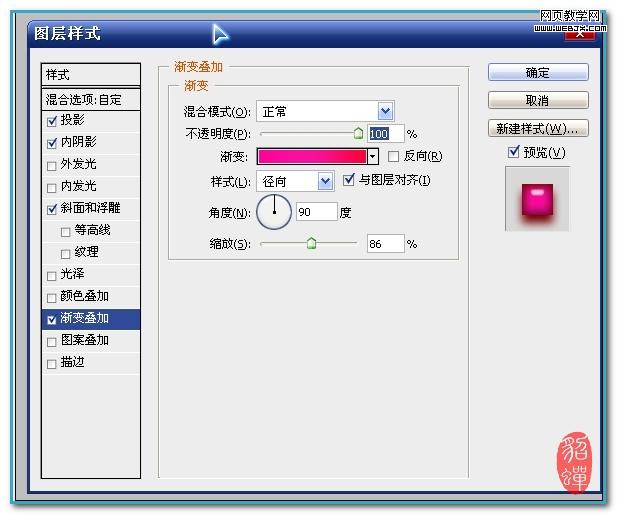Enable the 等高线 contour checkbox

pyautogui.click(x=66, y=232)
